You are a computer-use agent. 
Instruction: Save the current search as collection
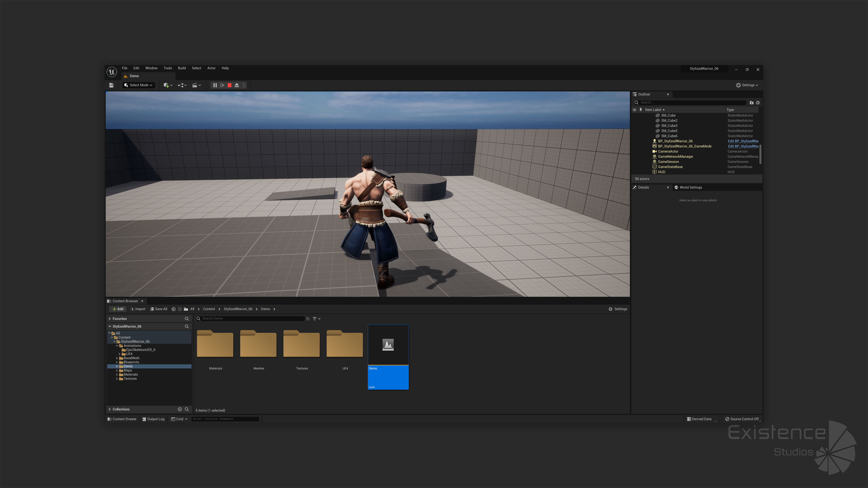pos(308,319)
